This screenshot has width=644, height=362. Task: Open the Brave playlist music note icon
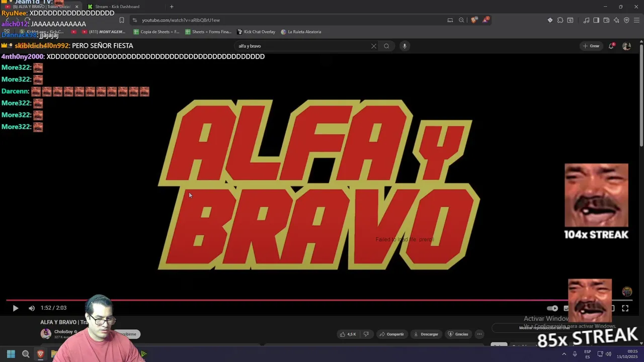[586, 20]
